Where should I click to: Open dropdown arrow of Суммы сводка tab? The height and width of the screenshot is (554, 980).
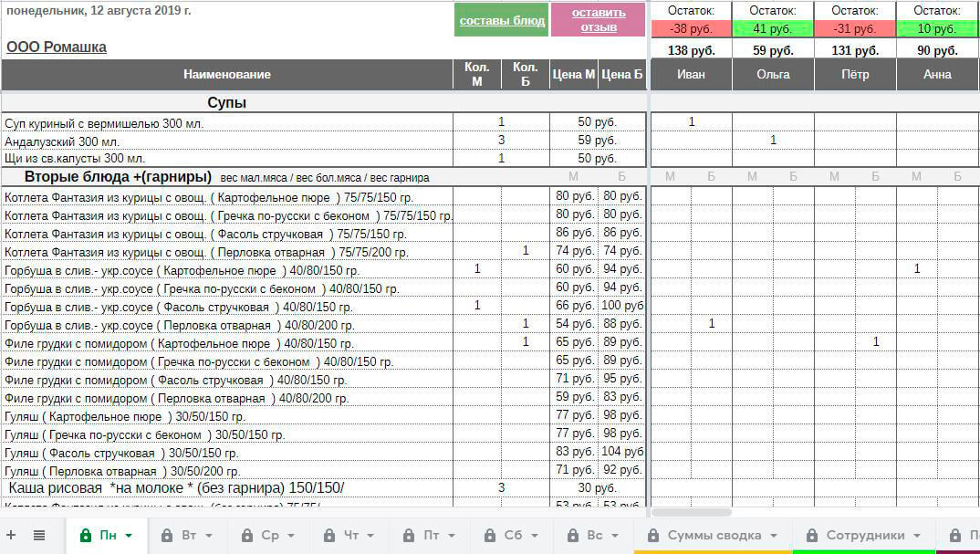tap(774, 536)
